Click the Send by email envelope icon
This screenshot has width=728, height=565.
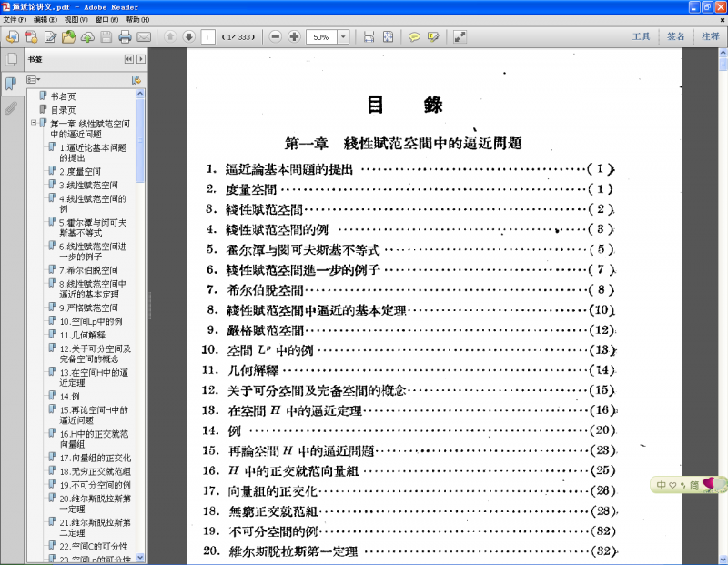(144, 36)
